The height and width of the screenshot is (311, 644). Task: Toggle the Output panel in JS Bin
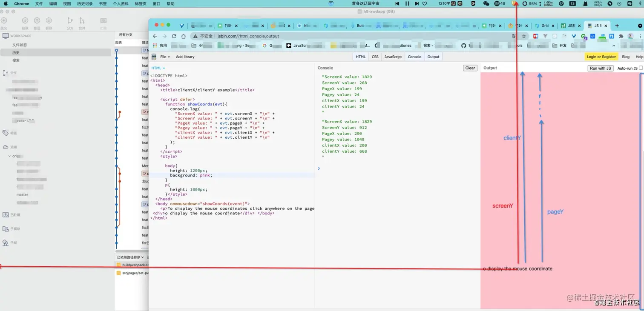pos(433,57)
